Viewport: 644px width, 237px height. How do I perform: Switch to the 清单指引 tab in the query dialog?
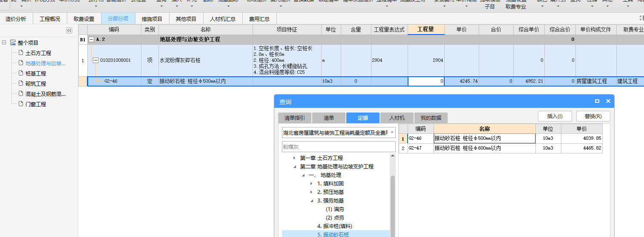(294, 118)
